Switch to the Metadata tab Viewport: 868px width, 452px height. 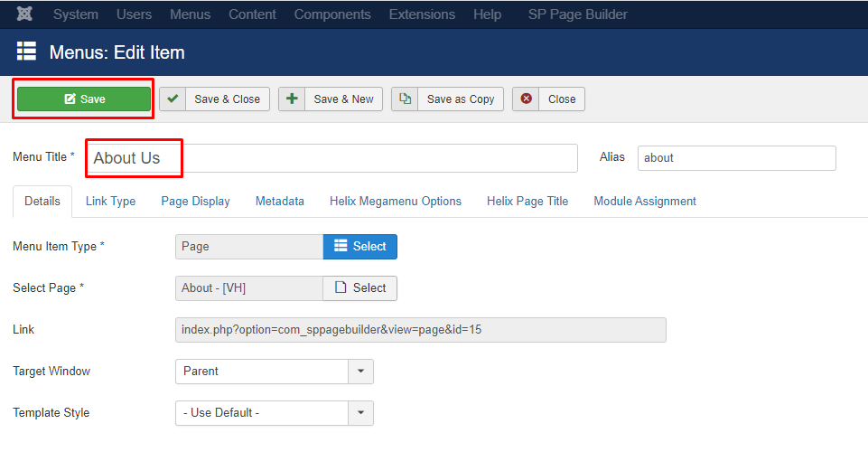tap(280, 201)
